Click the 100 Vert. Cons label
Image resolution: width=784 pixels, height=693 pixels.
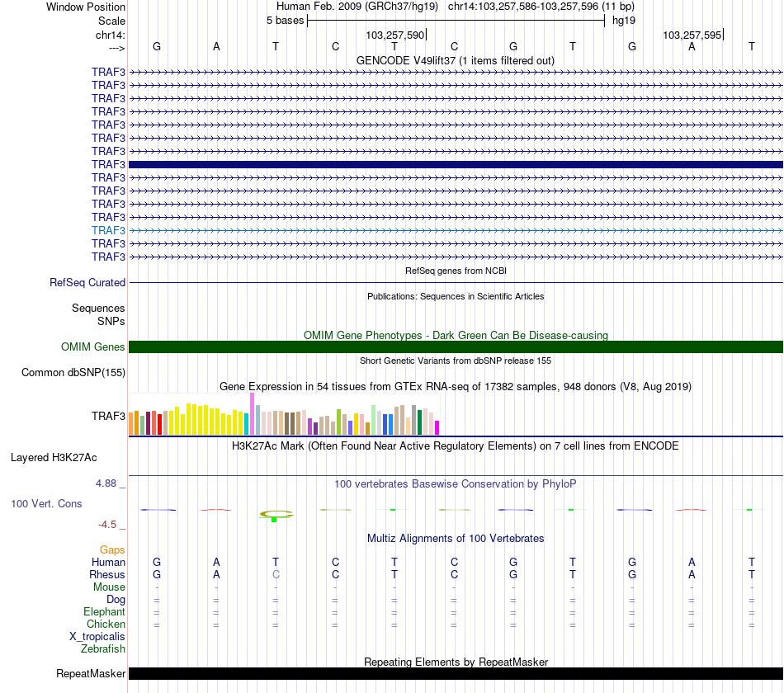[x=46, y=504]
